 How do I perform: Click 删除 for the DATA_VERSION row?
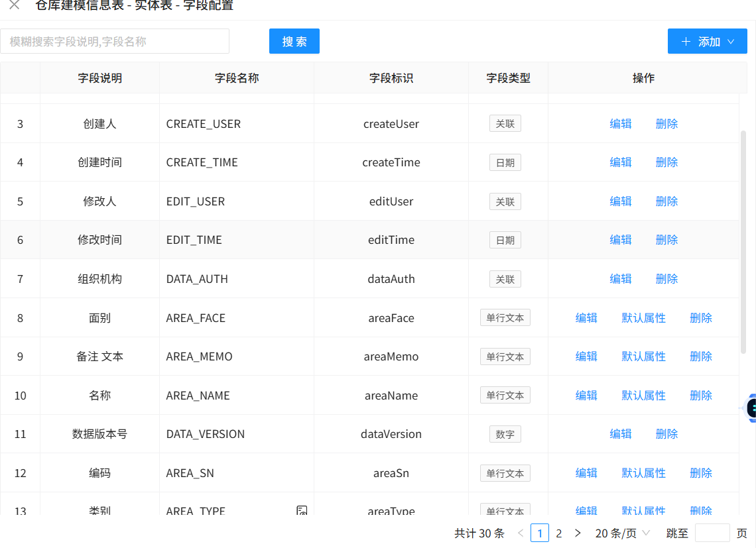pos(666,434)
